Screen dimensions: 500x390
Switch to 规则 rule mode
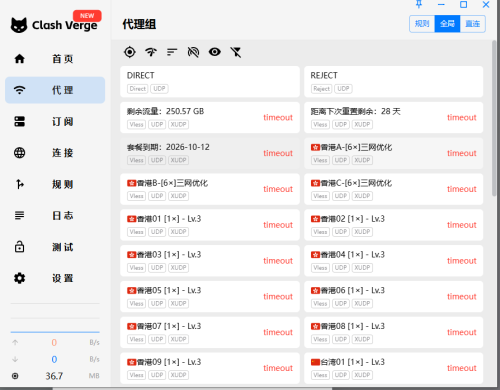click(x=422, y=24)
